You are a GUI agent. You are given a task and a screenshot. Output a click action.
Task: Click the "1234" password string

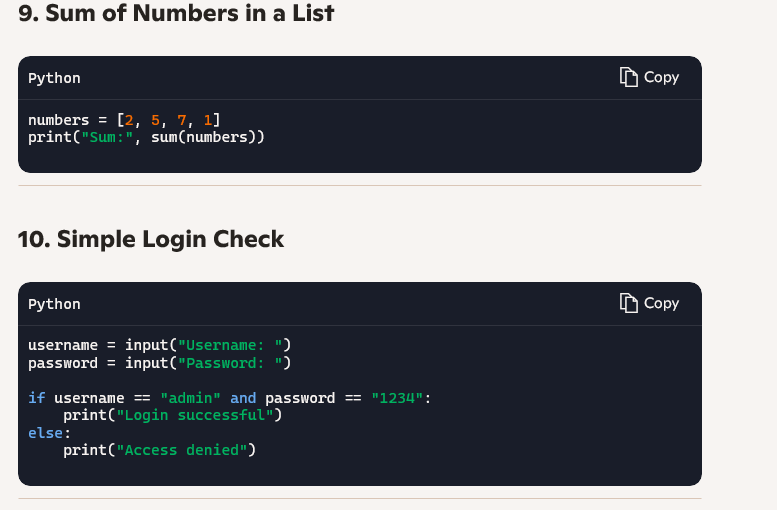click(x=397, y=398)
